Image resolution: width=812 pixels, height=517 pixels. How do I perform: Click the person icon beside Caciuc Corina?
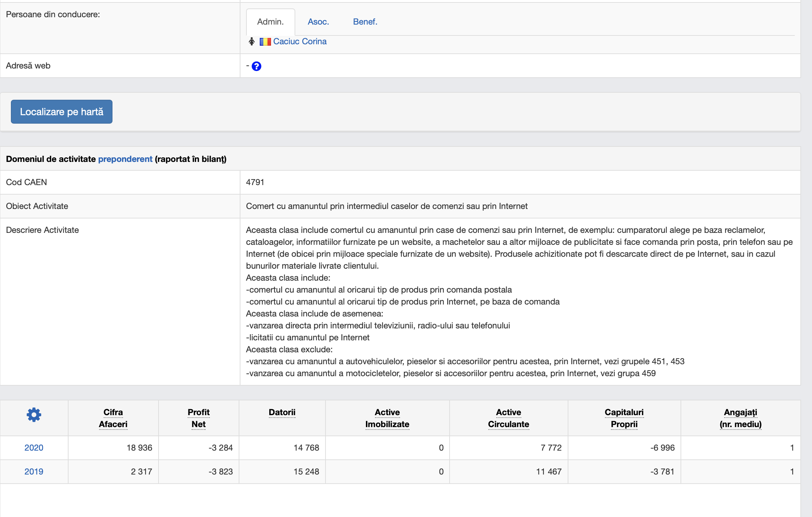pyautogui.click(x=252, y=41)
